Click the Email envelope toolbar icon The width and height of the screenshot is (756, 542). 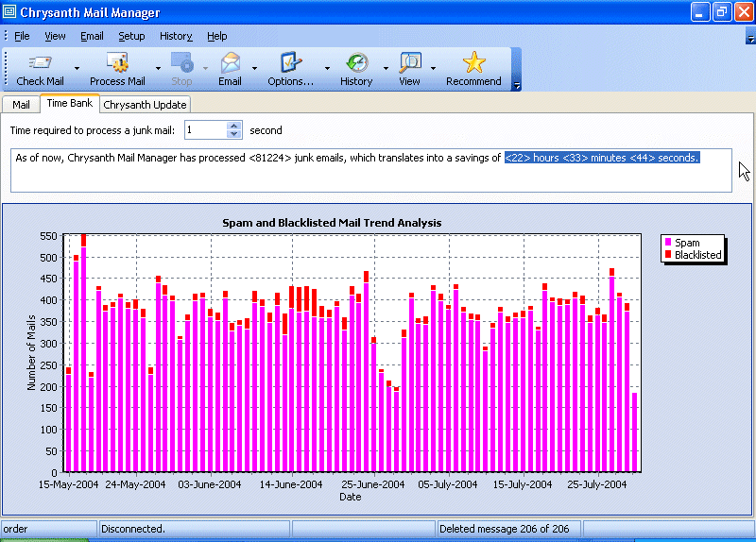pyautogui.click(x=230, y=63)
